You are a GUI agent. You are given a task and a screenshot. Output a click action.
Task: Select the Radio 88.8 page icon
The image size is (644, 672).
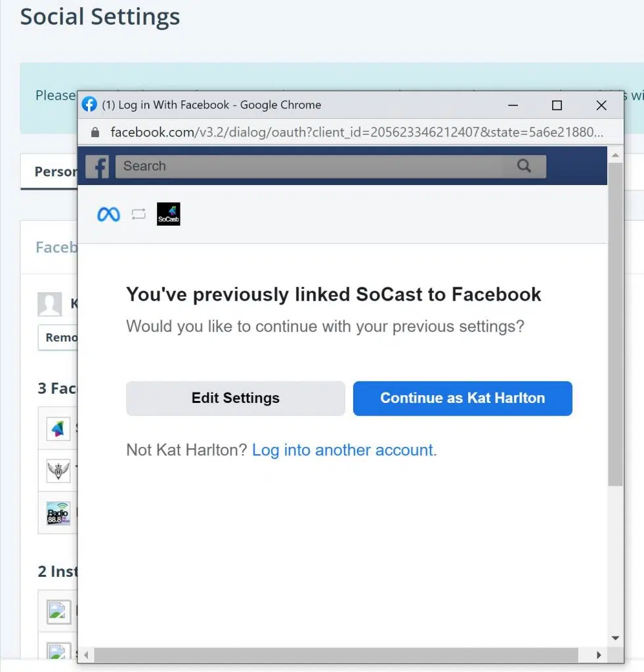[x=58, y=513]
